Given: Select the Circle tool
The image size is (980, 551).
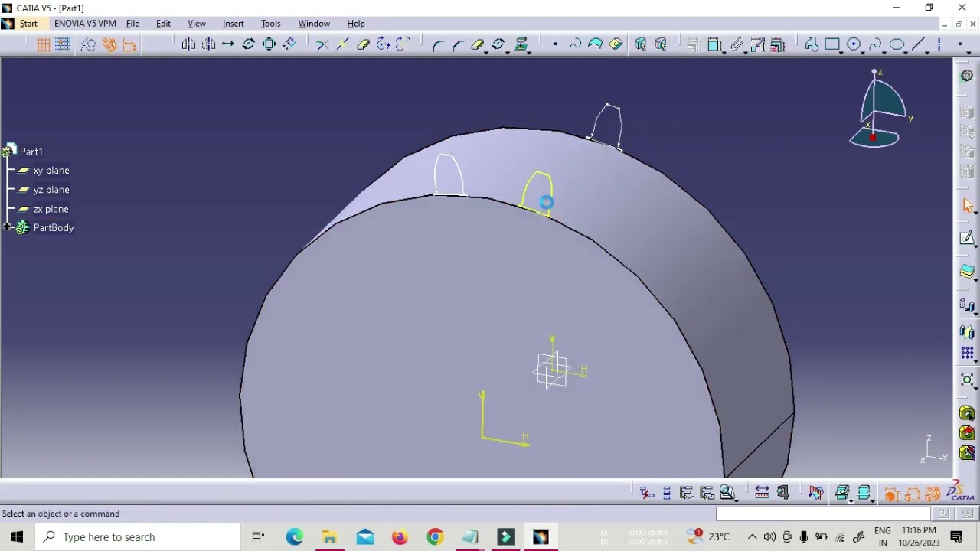Looking at the screenshot, I should (854, 44).
